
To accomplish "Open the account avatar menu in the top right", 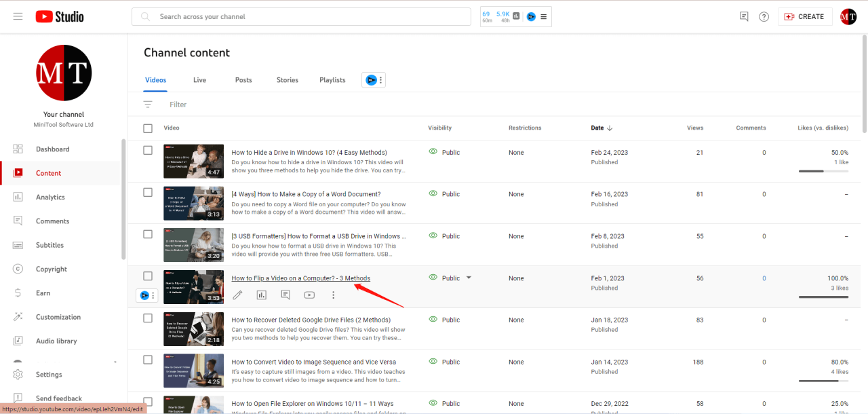I will pyautogui.click(x=848, y=17).
